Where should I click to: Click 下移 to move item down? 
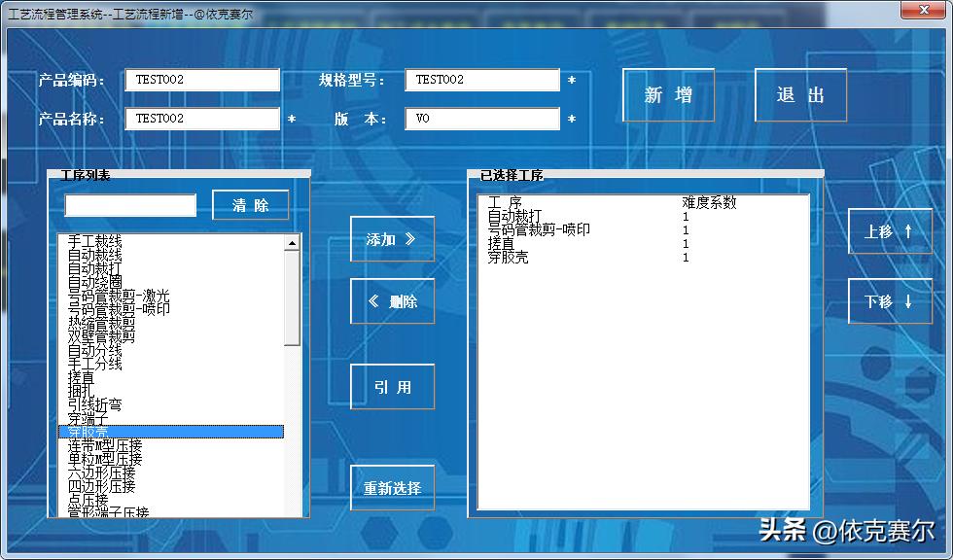tap(889, 302)
